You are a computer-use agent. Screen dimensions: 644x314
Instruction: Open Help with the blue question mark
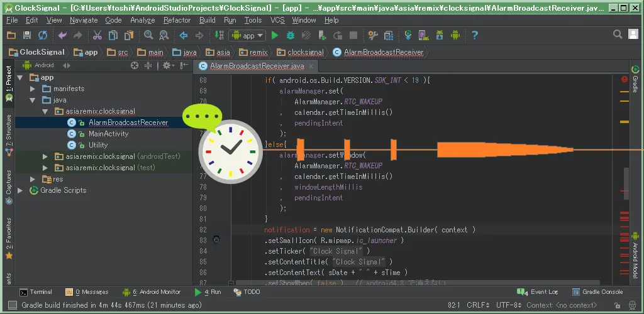[x=474, y=36]
